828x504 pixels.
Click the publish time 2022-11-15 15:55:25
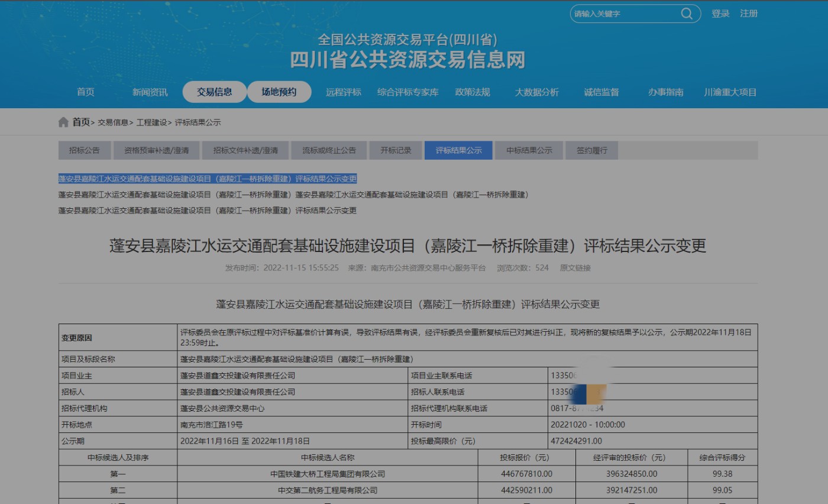point(301,268)
